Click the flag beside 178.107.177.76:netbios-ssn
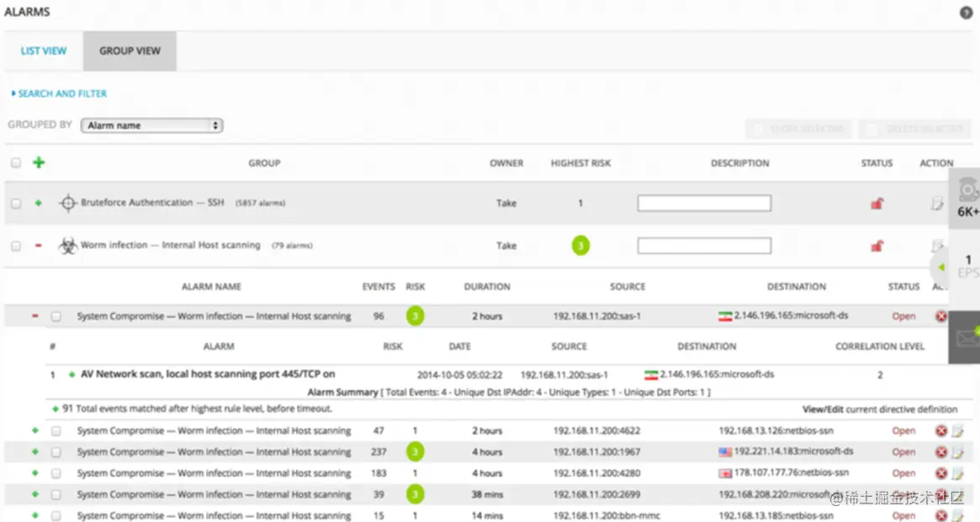 (x=725, y=473)
